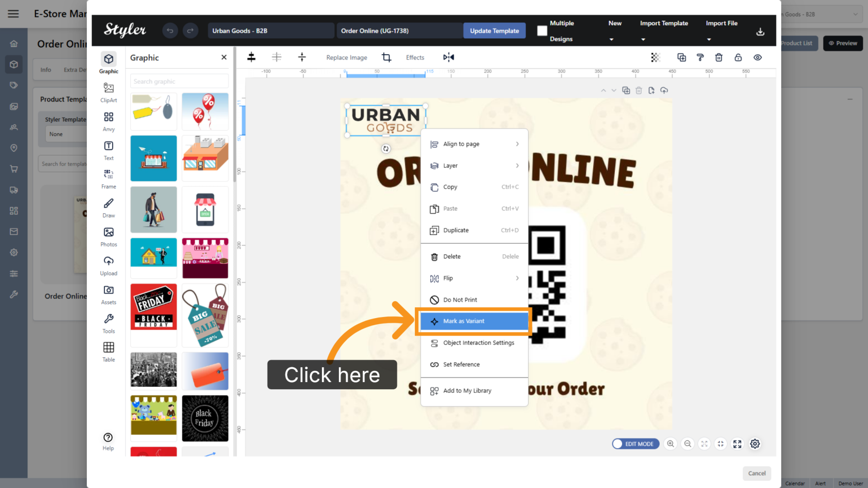
Task: Toggle the object lock padlock icon
Action: tap(738, 57)
